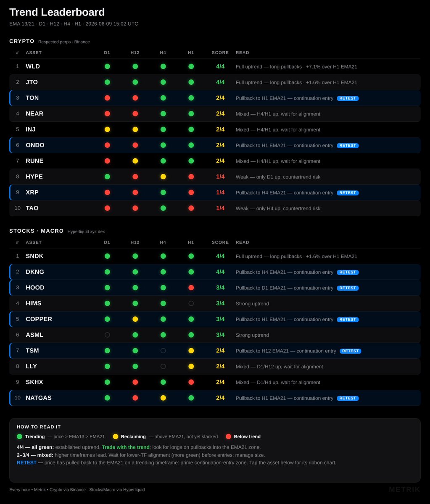Click WLD's 4/4 score
The height and width of the screenshot is (504, 430).
coord(220,66)
